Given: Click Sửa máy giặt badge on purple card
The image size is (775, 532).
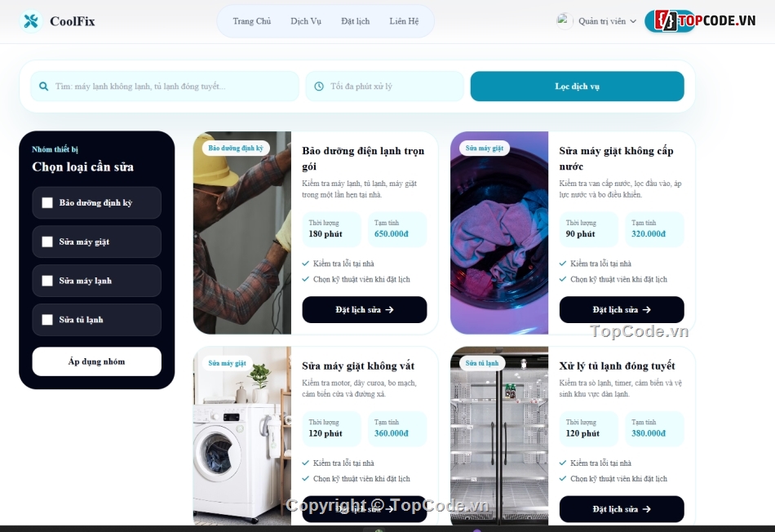Looking at the screenshot, I should [485, 149].
